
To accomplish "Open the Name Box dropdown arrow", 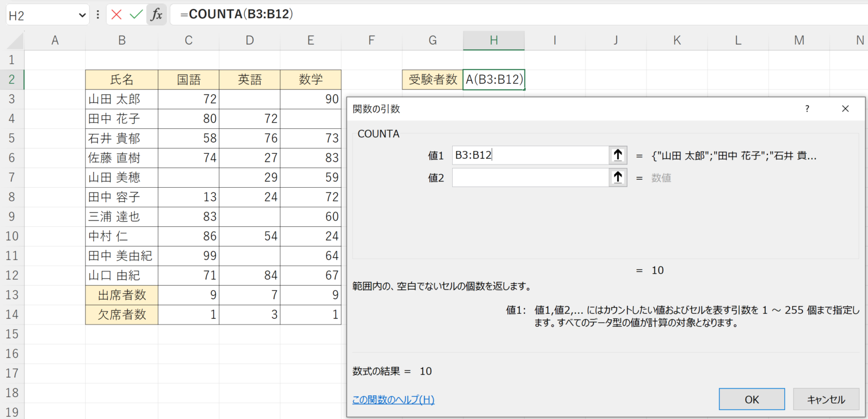I will click(x=83, y=15).
